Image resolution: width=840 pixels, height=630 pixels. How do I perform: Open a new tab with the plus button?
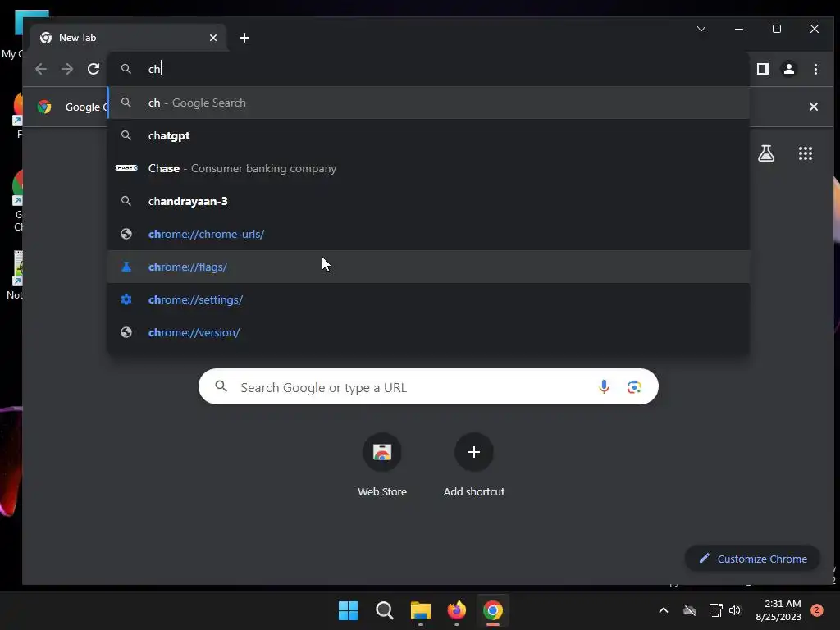pyautogui.click(x=244, y=38)
